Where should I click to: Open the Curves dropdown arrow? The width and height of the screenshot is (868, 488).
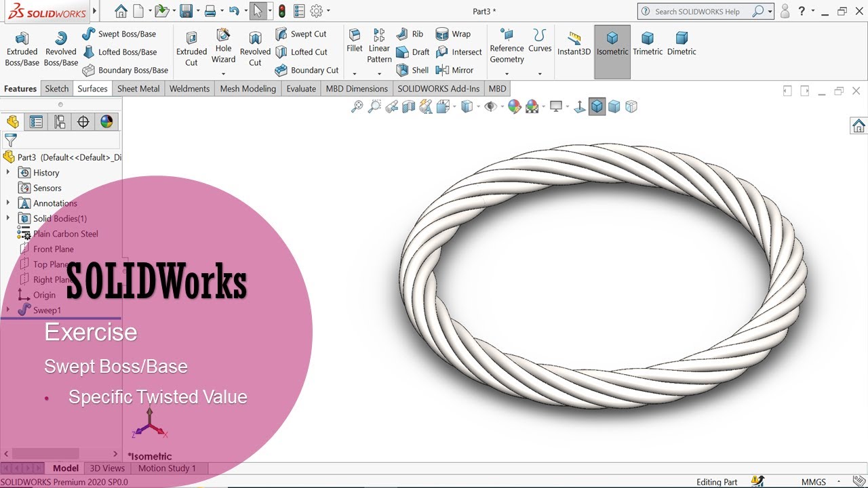coord(540,73)
